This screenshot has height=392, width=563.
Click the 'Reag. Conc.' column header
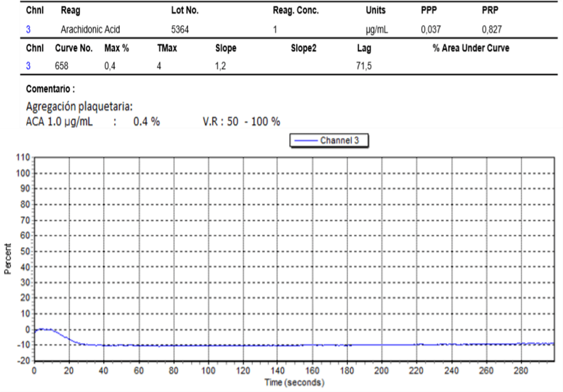point(296,11)
